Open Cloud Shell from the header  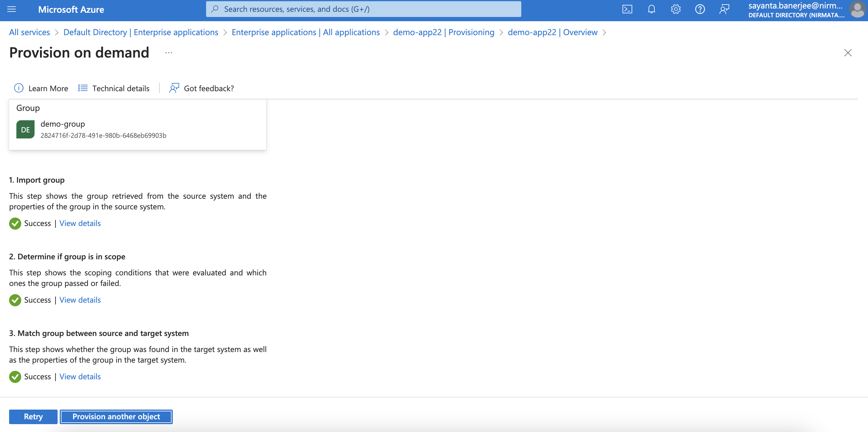point(627,9)
